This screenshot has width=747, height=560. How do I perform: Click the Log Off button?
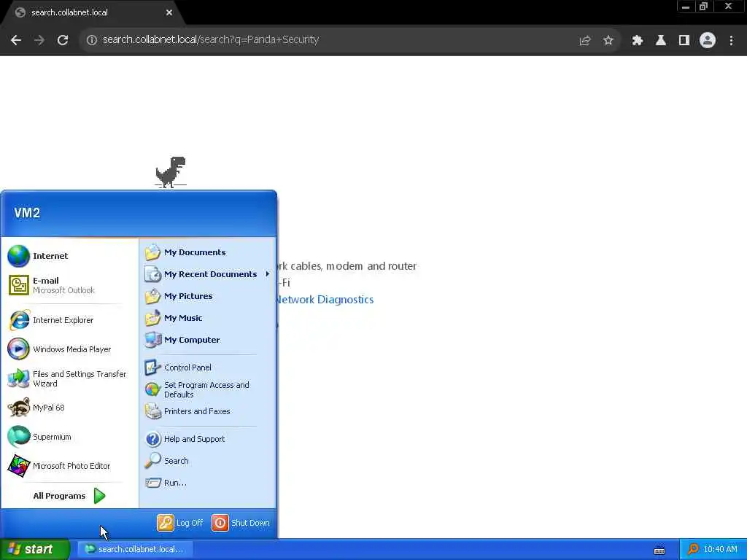180,523
